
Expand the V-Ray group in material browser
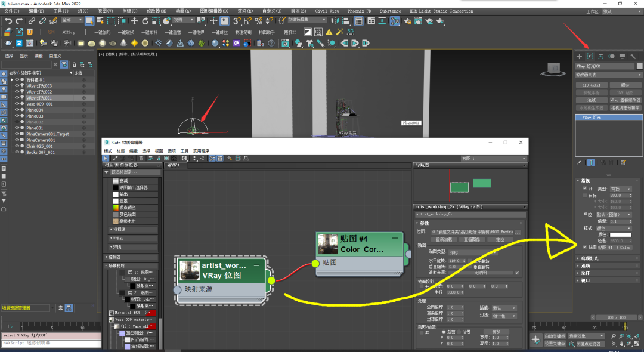[117, 237]
